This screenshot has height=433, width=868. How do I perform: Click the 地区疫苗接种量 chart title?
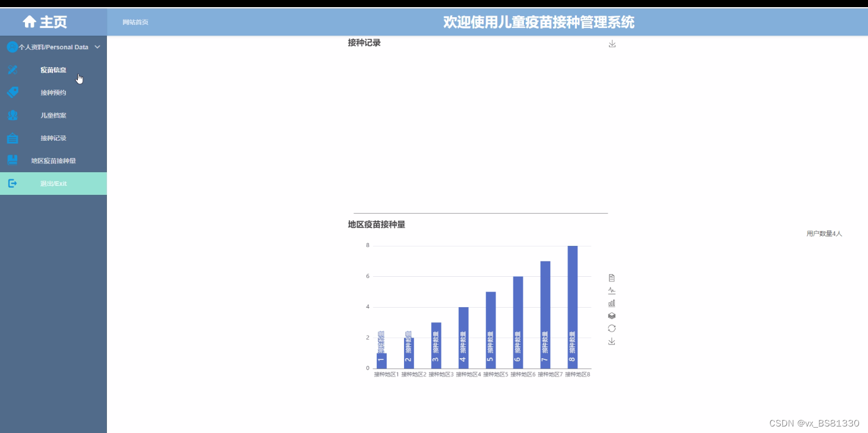377,225
